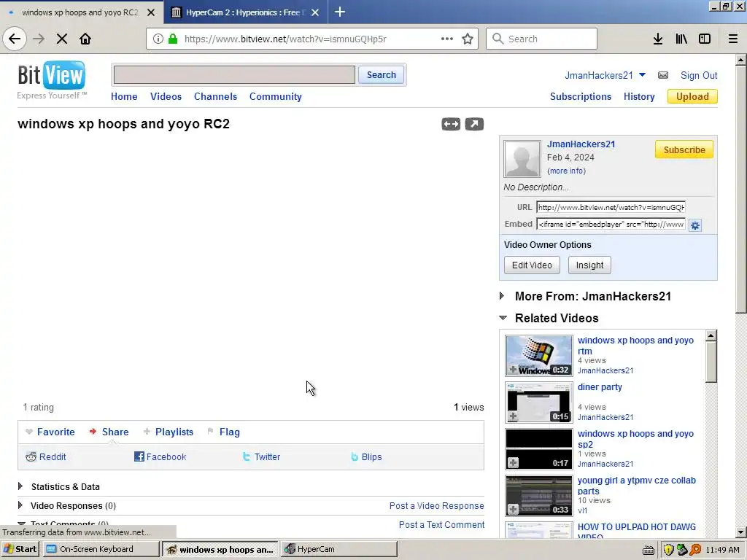Open a new browser tab

click(x=340, y=12)
